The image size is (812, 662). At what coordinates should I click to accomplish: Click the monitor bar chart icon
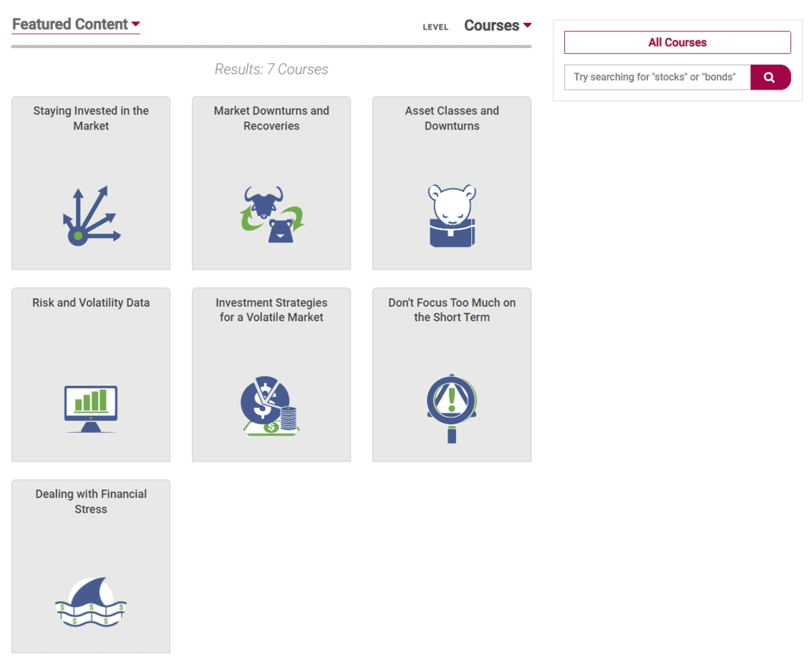tap(91, 408)
